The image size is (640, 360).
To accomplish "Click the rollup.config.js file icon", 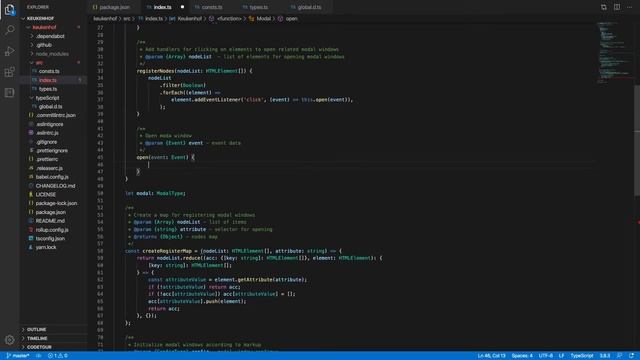I will click(x=31, y=230).
